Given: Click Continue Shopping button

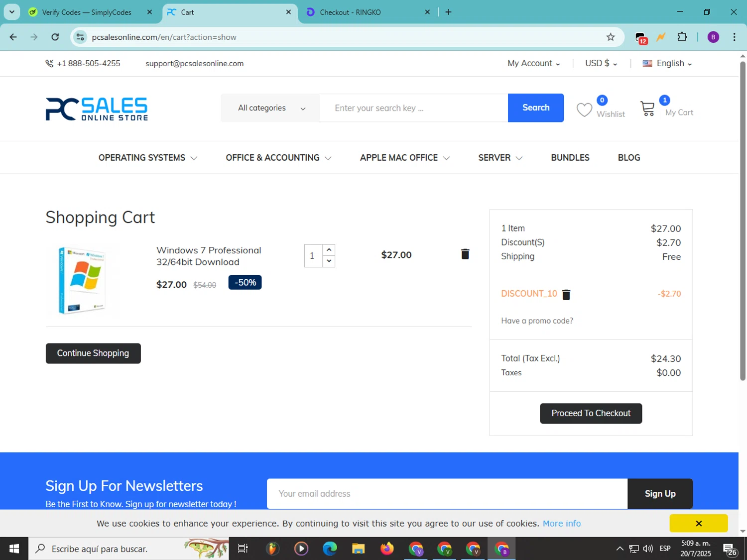Looking at the screenshot, I should (93, 353).
